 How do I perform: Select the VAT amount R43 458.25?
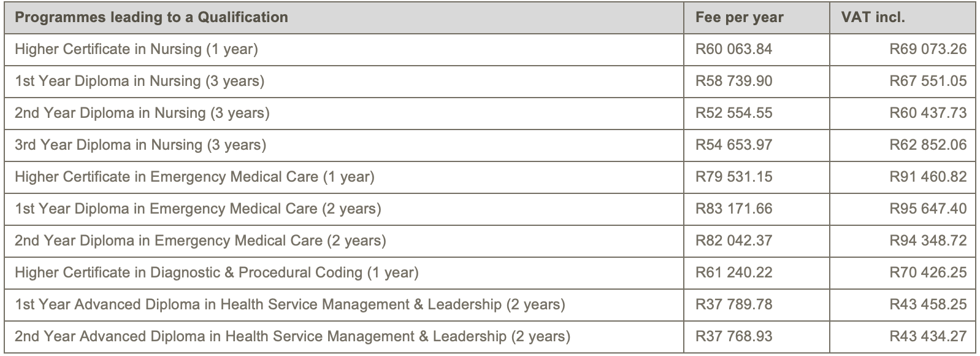(928, 304)
